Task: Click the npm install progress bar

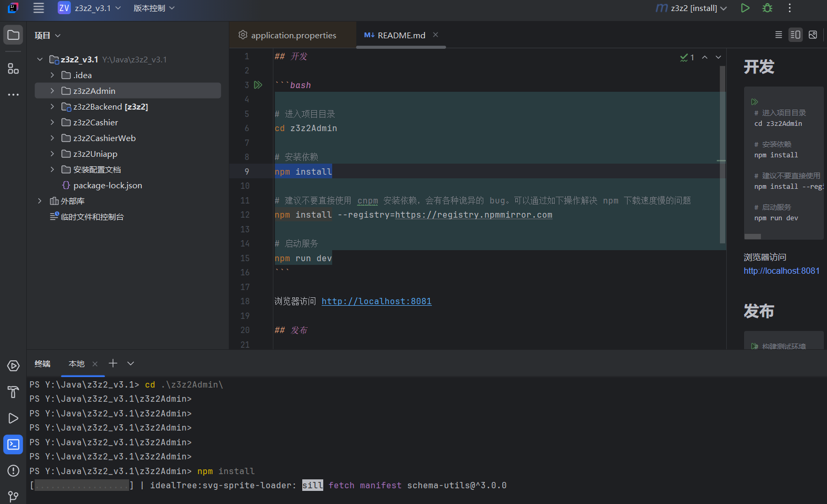Action: pos(82,485)
